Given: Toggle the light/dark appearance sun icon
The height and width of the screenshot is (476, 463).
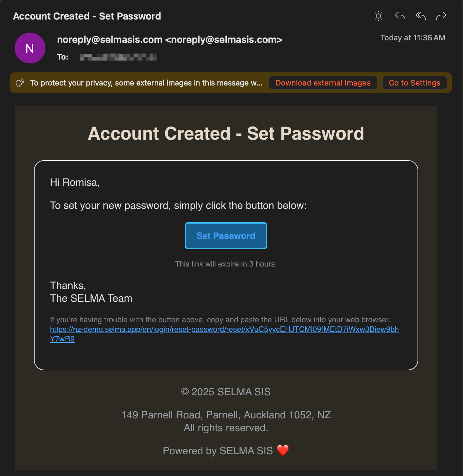Looking at the screenshot, I should (378, 16).
